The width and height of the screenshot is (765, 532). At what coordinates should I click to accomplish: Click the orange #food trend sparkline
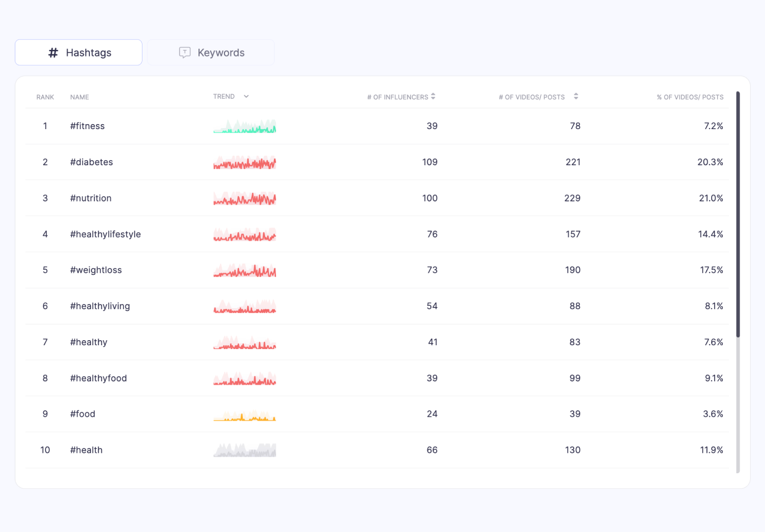tap(244, 415)
